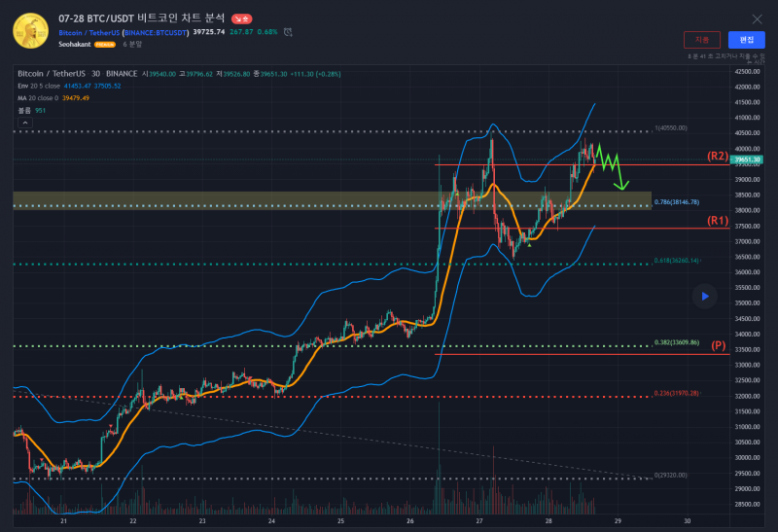Click the (R1) resistance line label
The width and height of the screenshot is (778, 532).
[718, 221]
